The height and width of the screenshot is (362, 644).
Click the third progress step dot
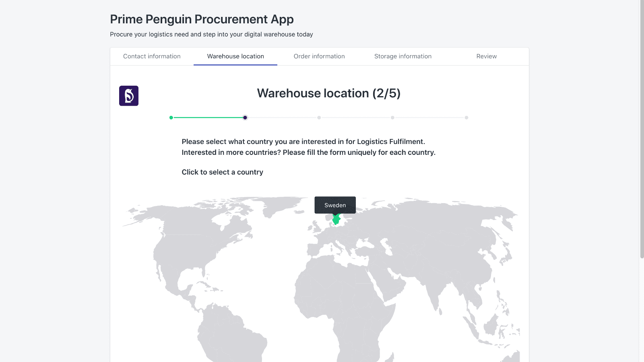pos(319,117)
